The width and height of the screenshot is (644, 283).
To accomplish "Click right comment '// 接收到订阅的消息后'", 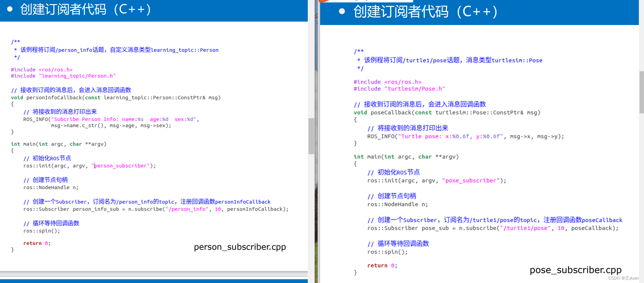I will pyautogui.click(x=420, y=104).
